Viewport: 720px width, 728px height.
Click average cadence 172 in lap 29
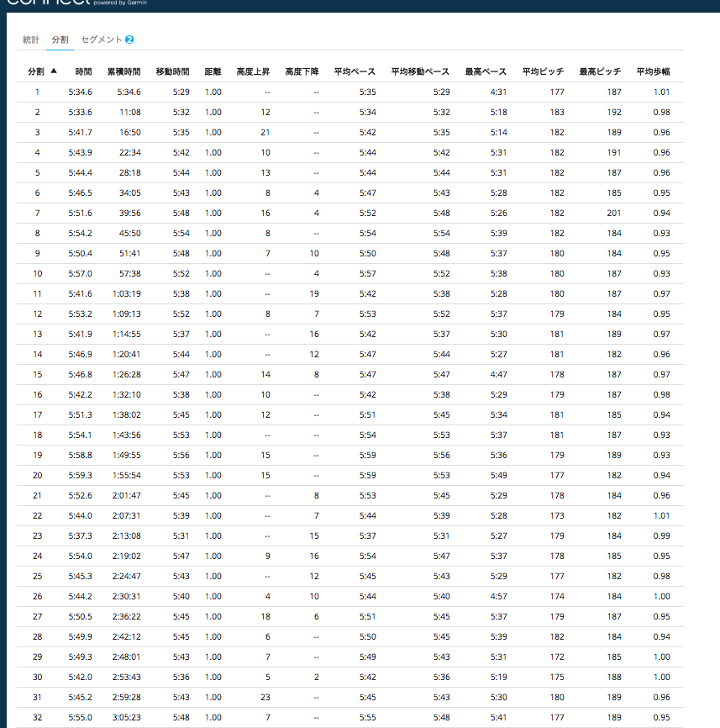557,657
